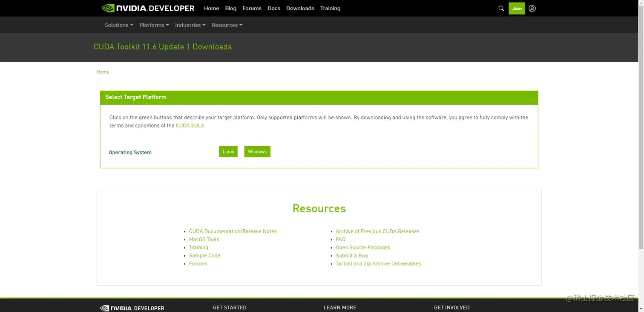644x312 pixels.
Task: Click scrollbar down arrow
Action: [x=641, y=309]
